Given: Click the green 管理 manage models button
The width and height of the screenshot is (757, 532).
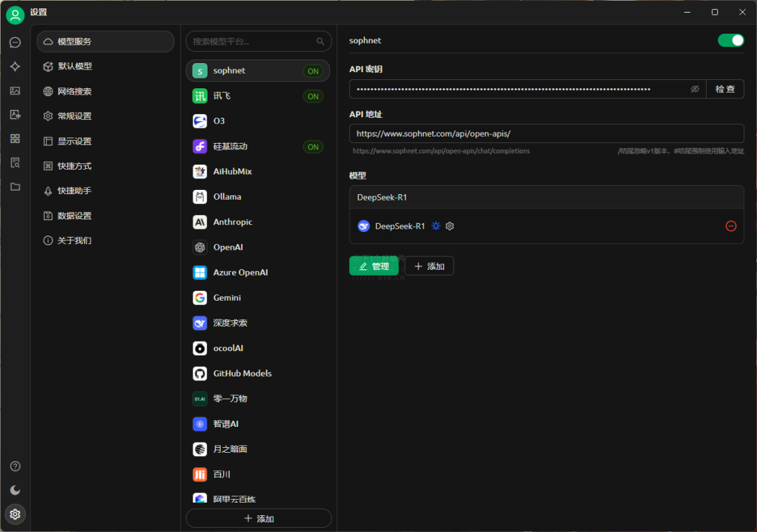Looking at the screenshot, I should 374,266.
